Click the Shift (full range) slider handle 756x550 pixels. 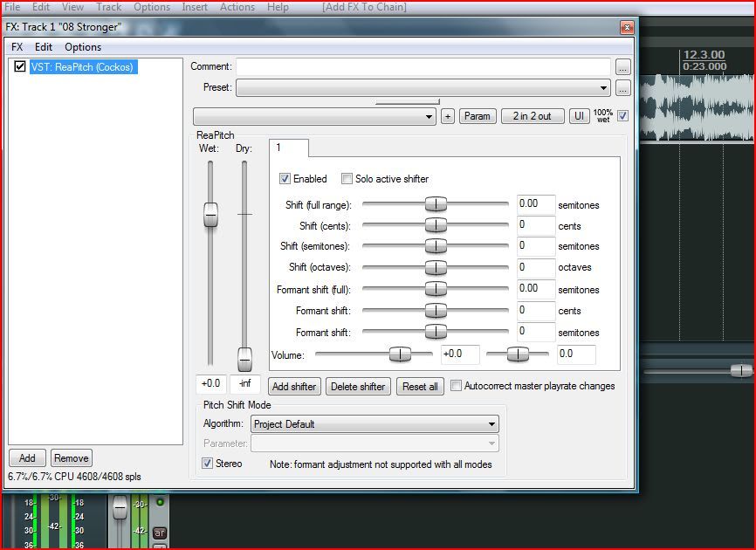pos(436,204)
